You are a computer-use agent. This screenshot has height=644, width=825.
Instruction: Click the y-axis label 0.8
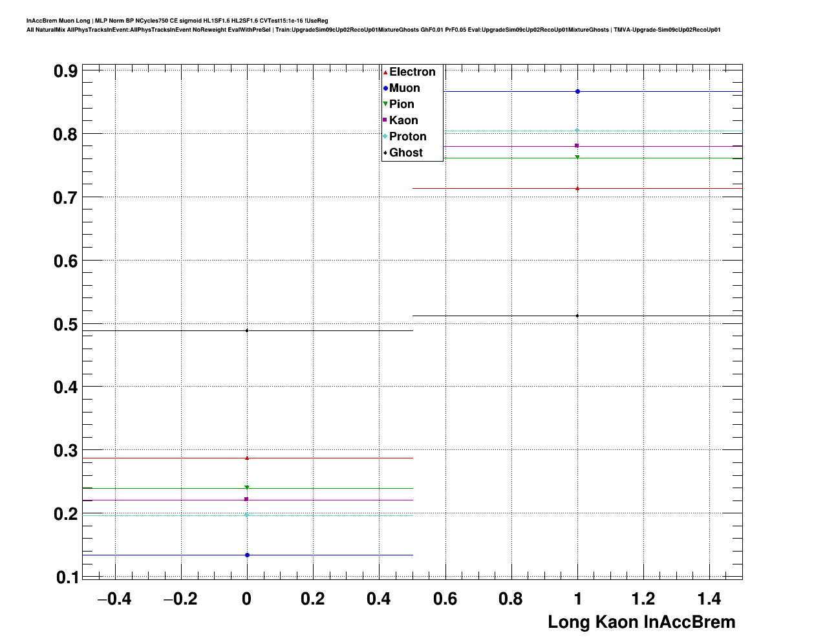[x=65, y=134]
